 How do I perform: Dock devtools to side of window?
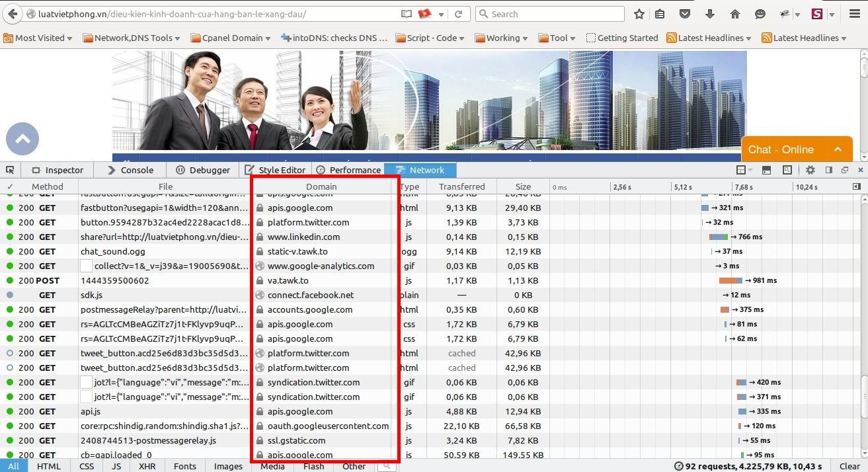pos(828,170)
